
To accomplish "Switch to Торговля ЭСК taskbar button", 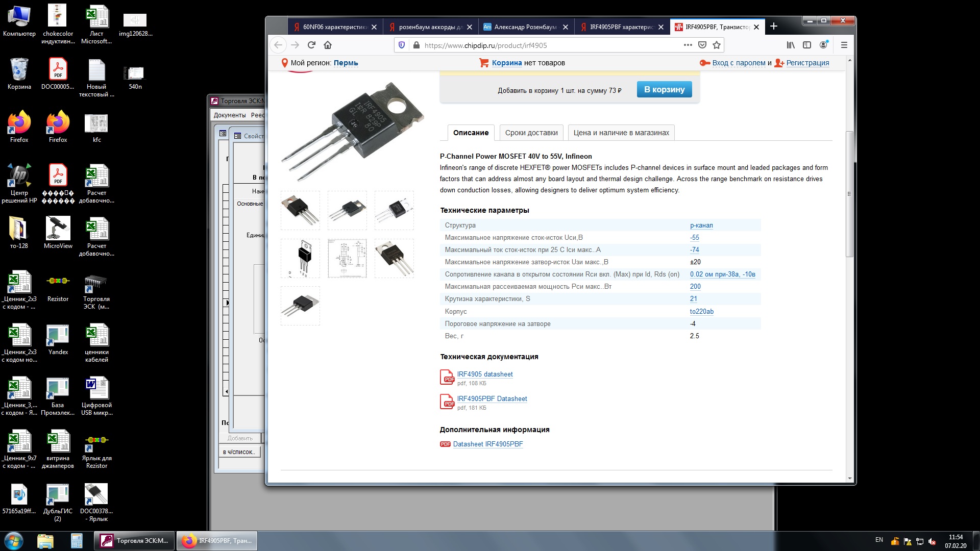I will point(135,540).
